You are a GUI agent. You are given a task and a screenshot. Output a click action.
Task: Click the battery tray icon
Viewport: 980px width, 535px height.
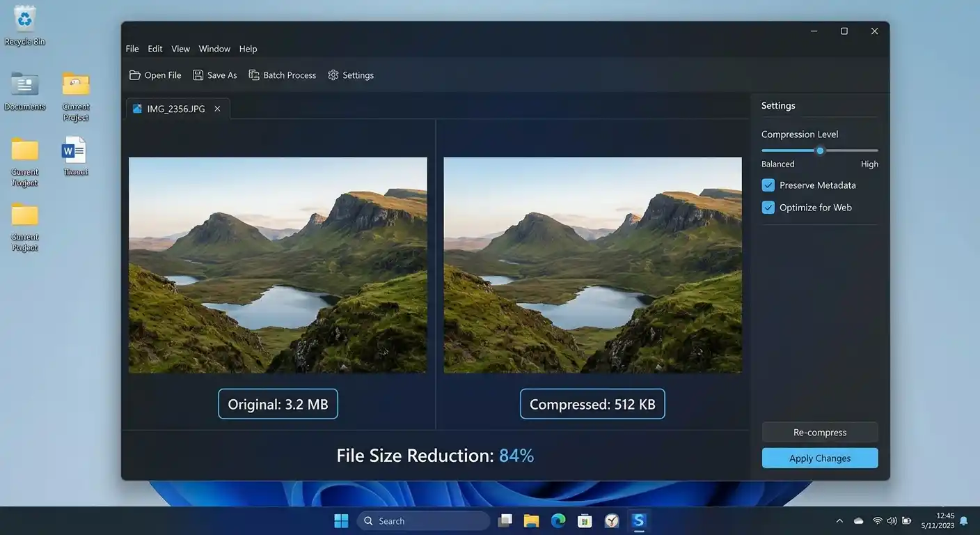pos(907,521)
